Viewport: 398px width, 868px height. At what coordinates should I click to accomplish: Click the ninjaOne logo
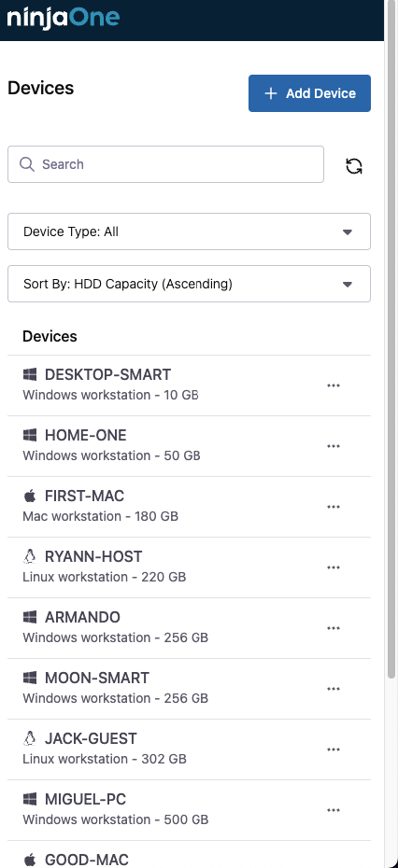[x=63, y=17]
